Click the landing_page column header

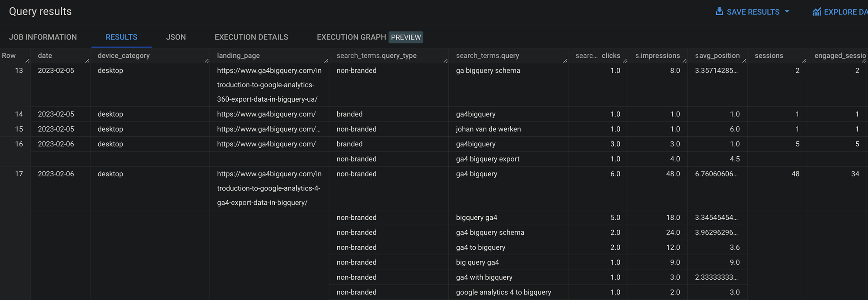pyautogui.click(x=238, y=56)
